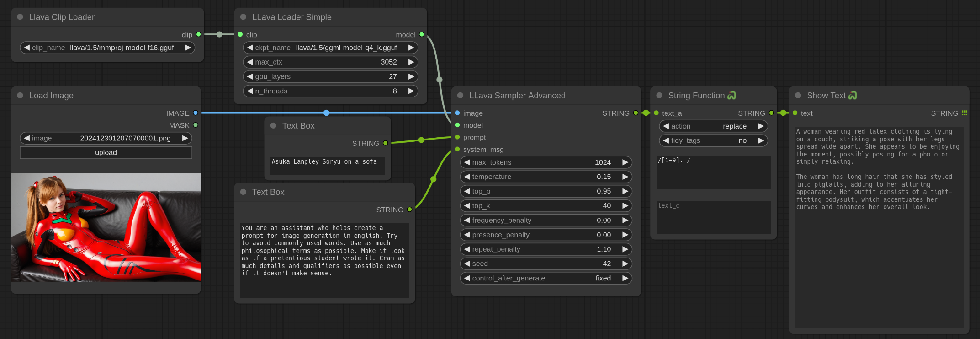
Task: Decrease n_threads with left arrow
Action: click(250, 91)
